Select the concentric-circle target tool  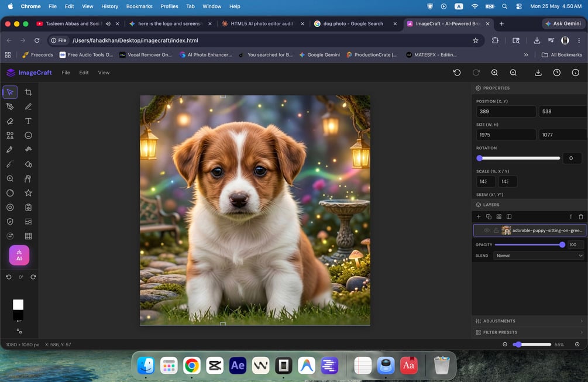[x=10, y=207]
